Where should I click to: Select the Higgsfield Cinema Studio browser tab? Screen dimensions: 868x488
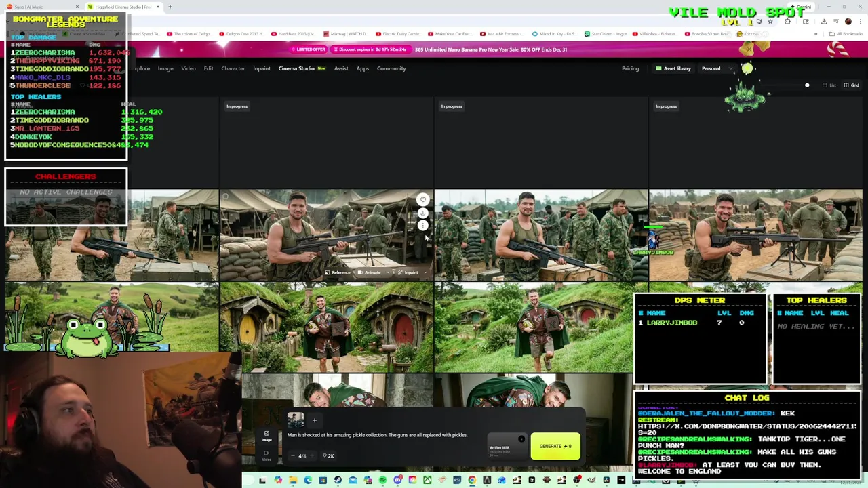(x=125, y=7)
